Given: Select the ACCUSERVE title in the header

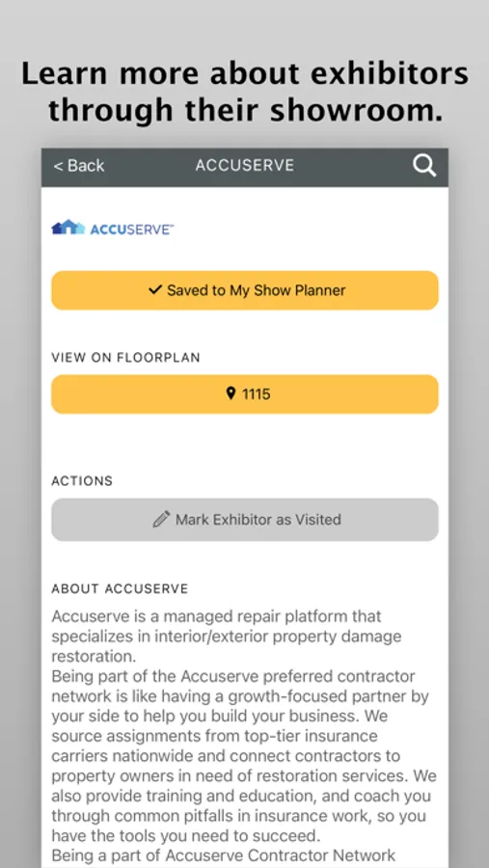Looking at the screenshot, I should tap(245, 166).
